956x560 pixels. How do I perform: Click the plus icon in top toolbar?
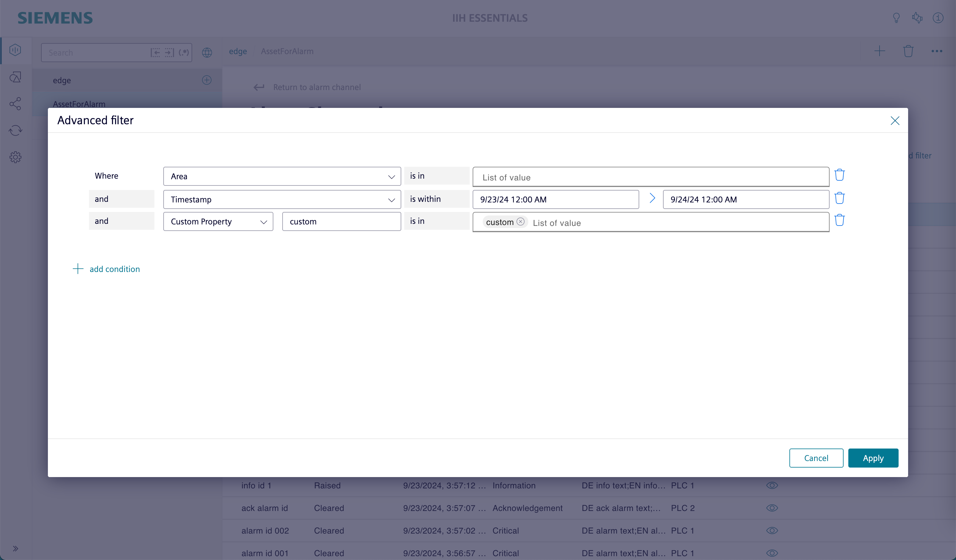879,51
